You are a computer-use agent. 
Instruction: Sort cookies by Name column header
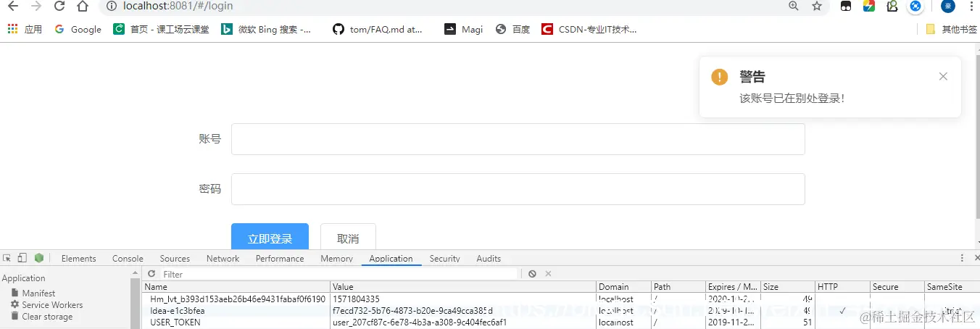[236, 287]
